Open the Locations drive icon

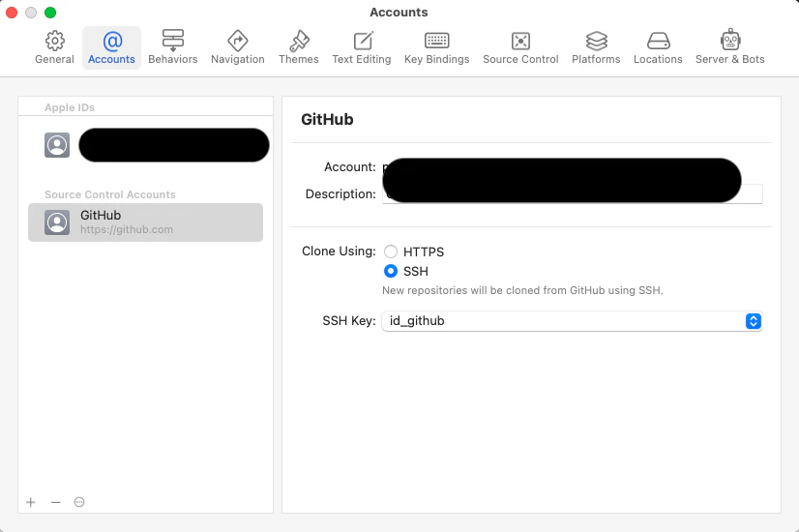pos(658,41)
